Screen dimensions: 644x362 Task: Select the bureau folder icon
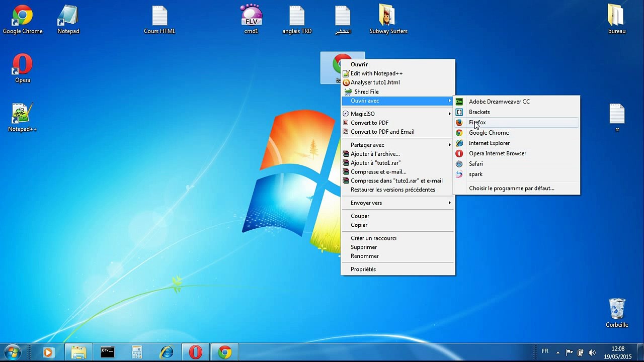(x=617, y=20)
